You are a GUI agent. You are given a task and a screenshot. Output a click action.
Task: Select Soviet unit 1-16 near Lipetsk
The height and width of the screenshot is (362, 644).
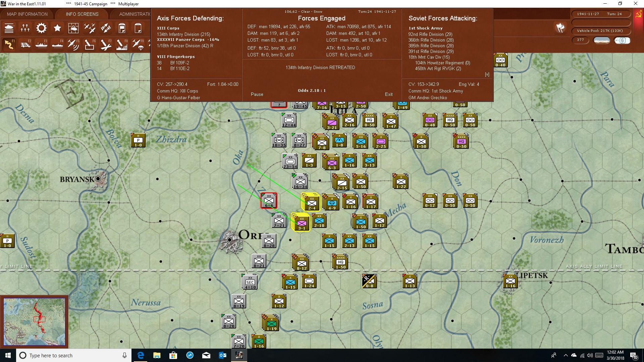(x=511, y=281)
